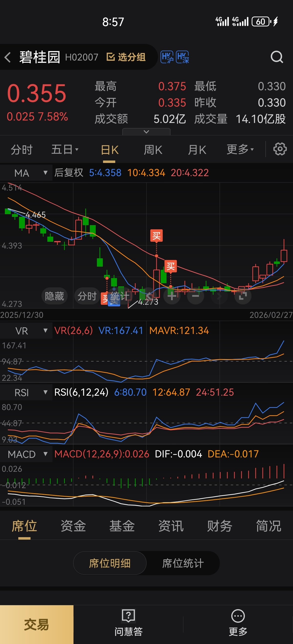The height and width of the screenshot is (644, 293).
Task: Tap 统计 overlay pill on chart
Action: coord(120,296)
